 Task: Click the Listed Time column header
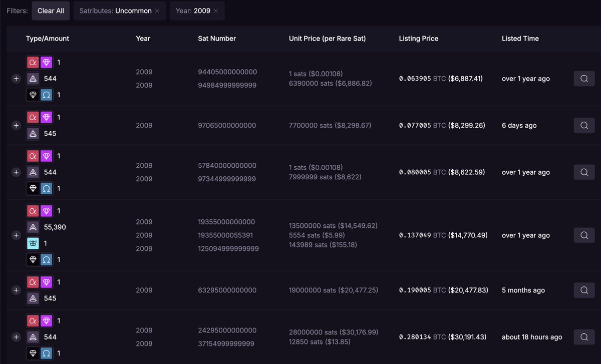(x=520, y=39)
